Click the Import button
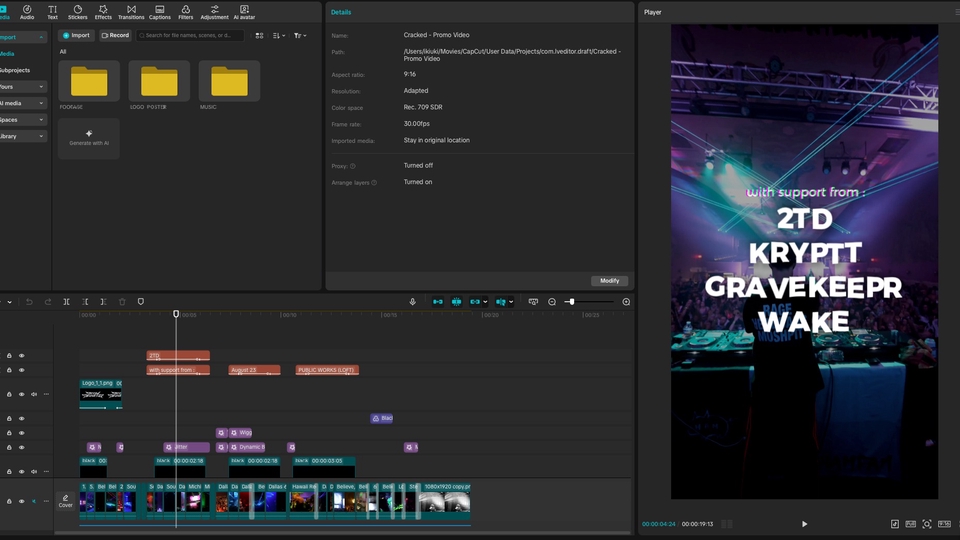The height and width of the screenshot is (540, 960). click(76, 35)
